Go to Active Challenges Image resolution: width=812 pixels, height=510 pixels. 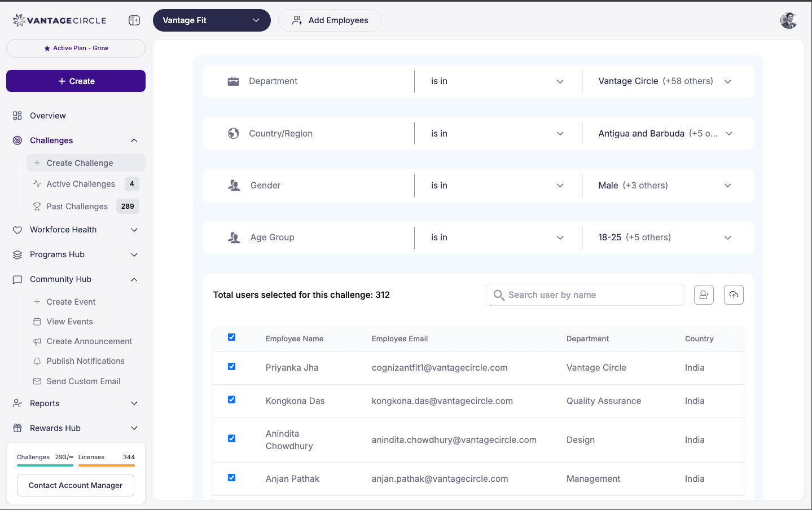pos(86,184)
